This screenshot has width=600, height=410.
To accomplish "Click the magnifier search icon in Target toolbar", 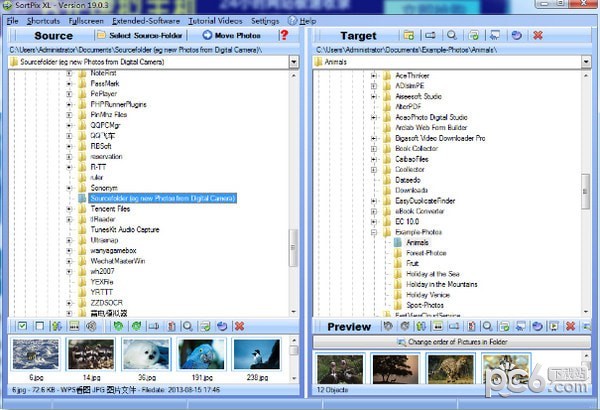I will point(451,35).
